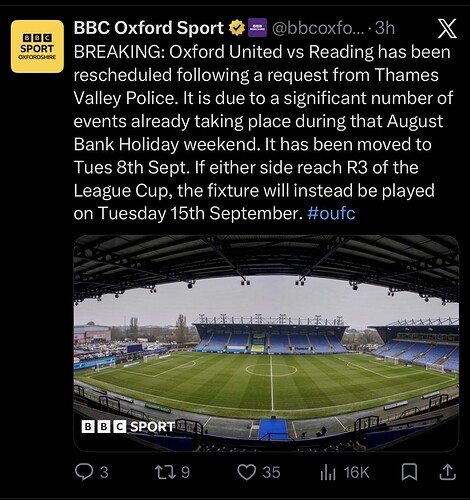
Task: Open the reply comment icon
Action: pyautogui.click(x=83, y=472)
